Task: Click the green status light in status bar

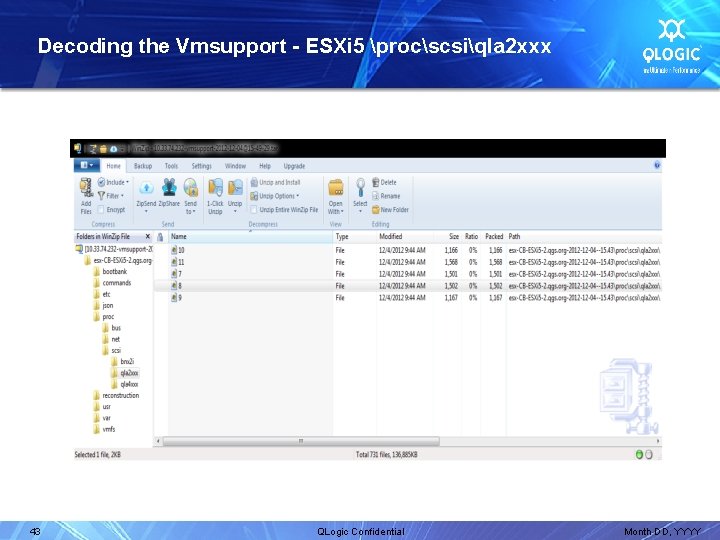Action: point(639,455)
